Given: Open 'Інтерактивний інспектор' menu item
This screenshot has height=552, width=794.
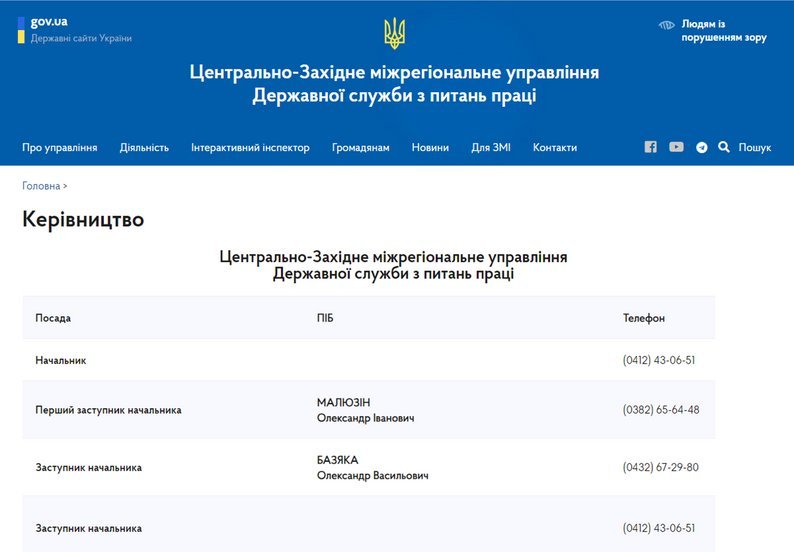Looking at the screenshot, I should click(250, 147).
